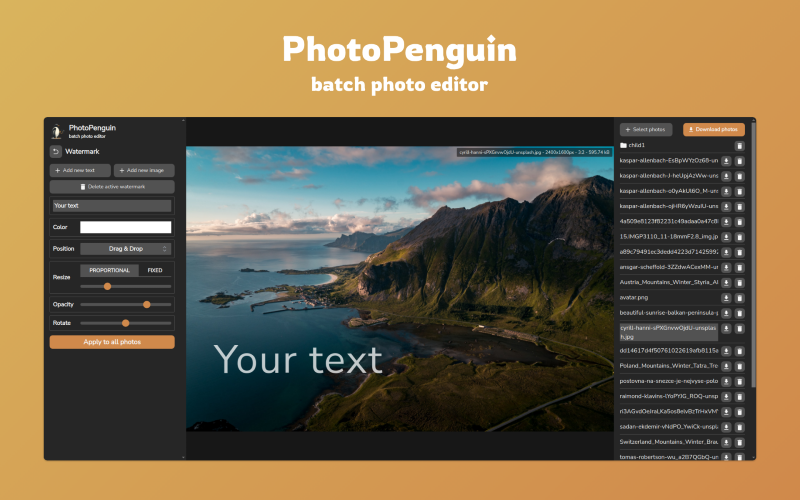Screen dimensions: 800x500
Task: Download the Austria_Mountains_Winter_Styria photo
Action: pos(726,283)
